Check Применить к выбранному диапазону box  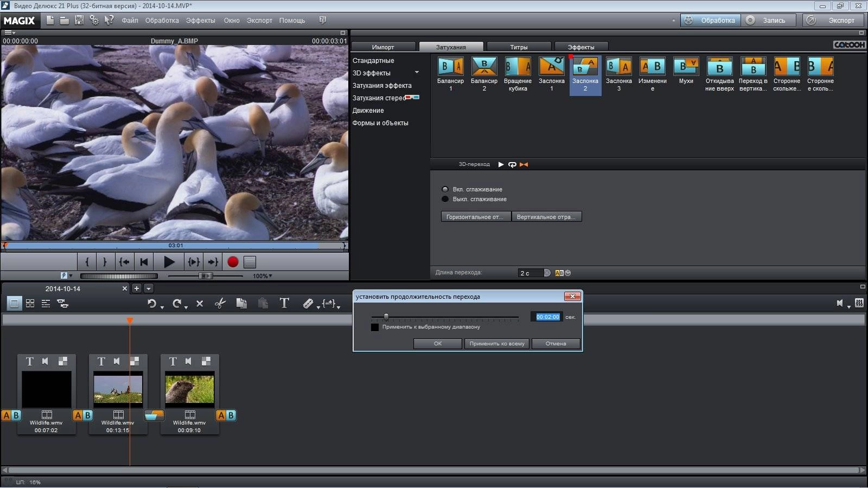point(374,328)
